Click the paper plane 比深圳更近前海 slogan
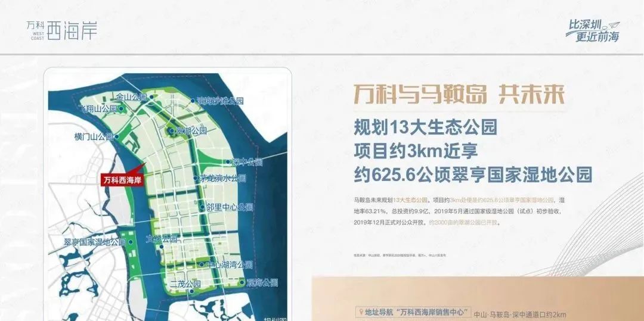 click(593, 31)
